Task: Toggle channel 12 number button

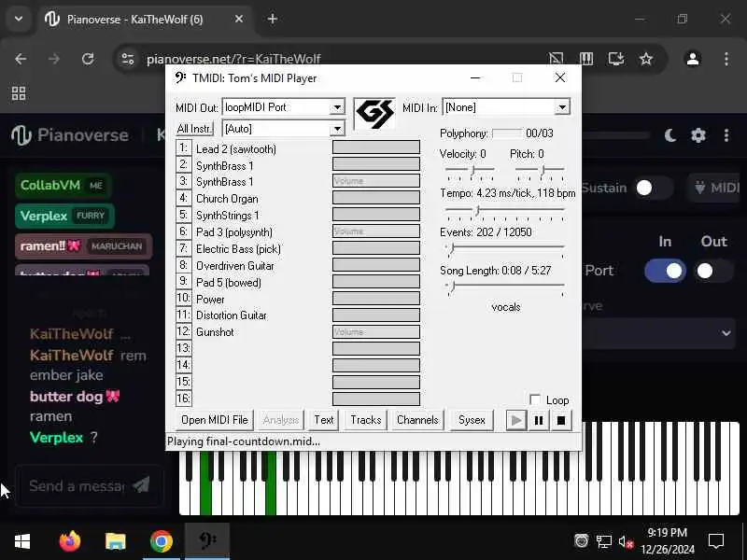Action: 183,331
